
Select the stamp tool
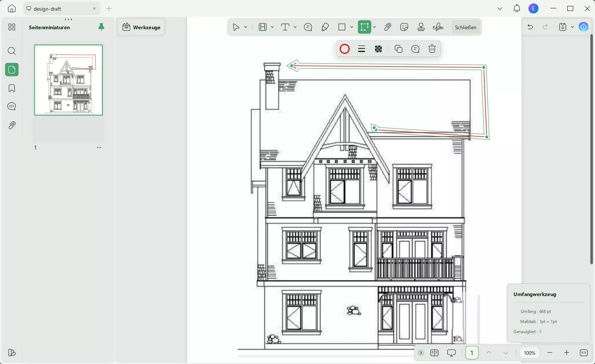click(x=421, y=27)
